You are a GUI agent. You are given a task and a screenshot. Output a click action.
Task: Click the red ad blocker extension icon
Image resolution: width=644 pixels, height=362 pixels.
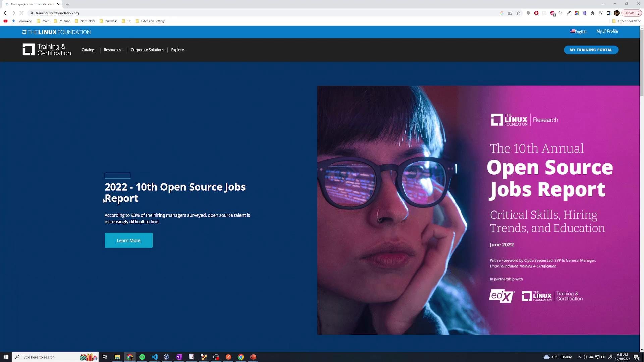(536, 13)
